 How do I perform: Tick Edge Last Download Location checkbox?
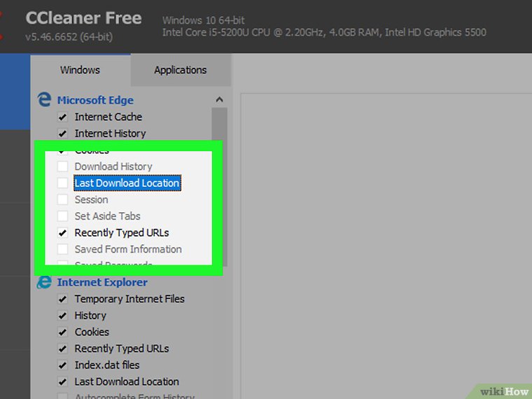(62, 183)
